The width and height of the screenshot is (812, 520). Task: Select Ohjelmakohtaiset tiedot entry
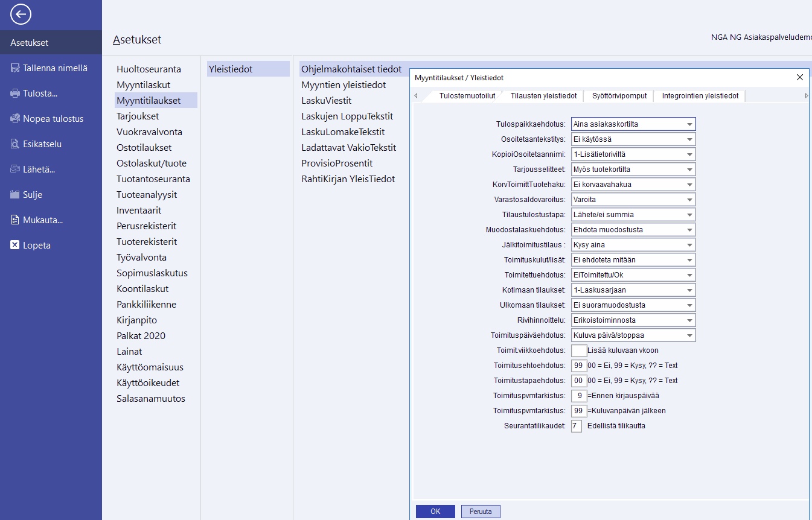[351, 69]
